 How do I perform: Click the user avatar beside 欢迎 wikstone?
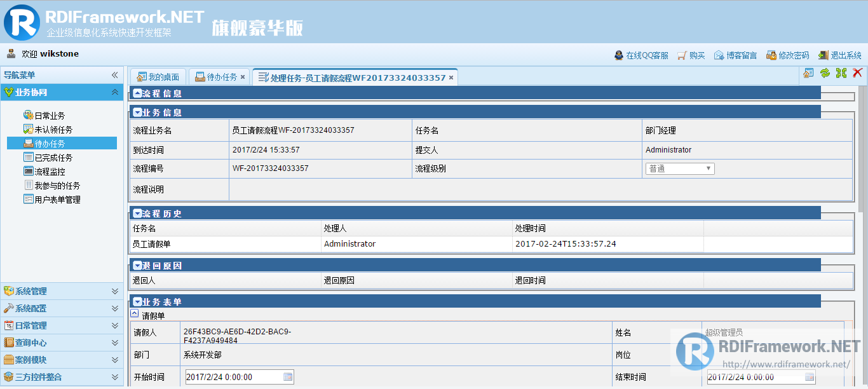pyautogui.click(x=11, y=53)
